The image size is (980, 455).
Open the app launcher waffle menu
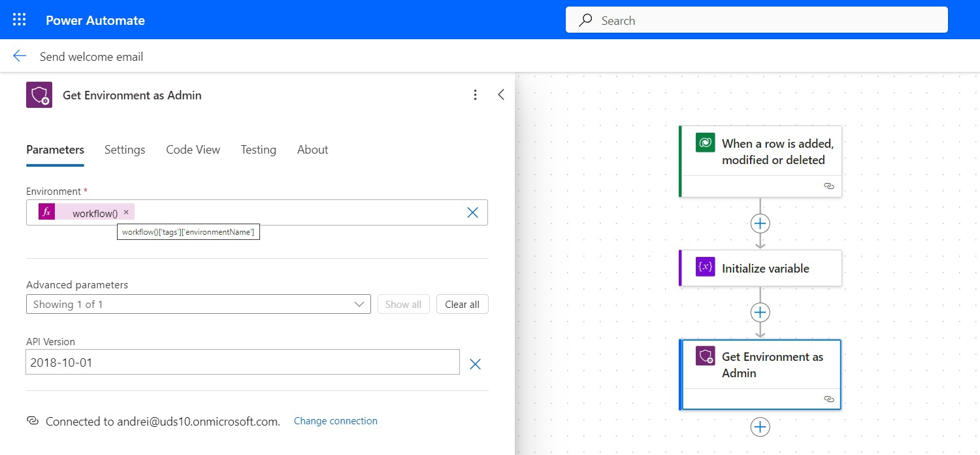click(x=20, y=20)
